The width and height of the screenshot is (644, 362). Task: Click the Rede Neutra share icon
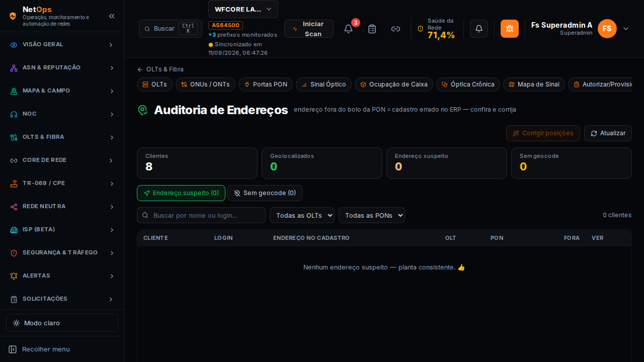point(14,207)
